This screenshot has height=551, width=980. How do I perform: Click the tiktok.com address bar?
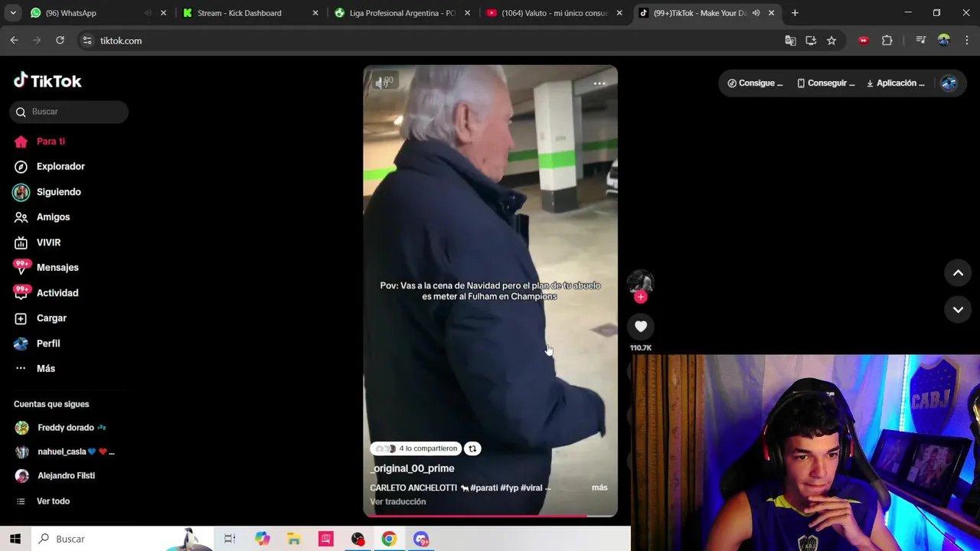429,41
